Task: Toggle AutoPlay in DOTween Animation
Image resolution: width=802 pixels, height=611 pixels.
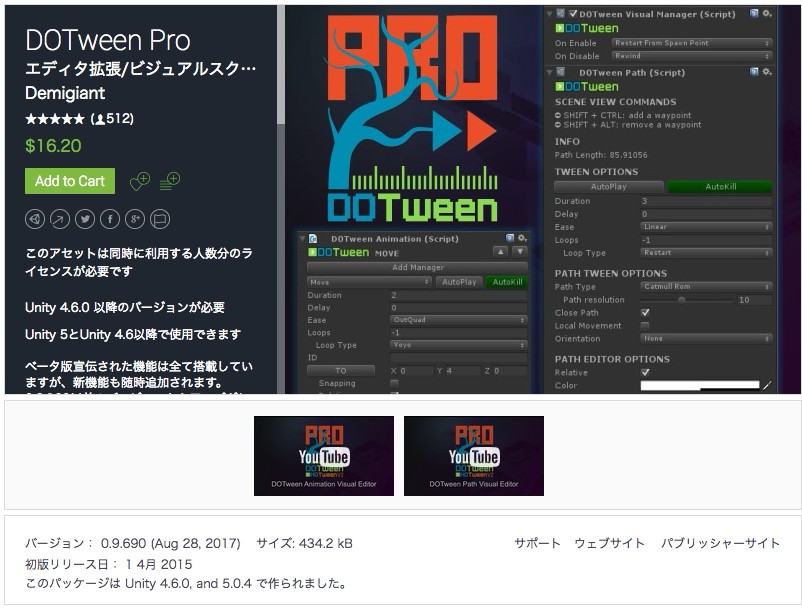Action: [459, 282]
